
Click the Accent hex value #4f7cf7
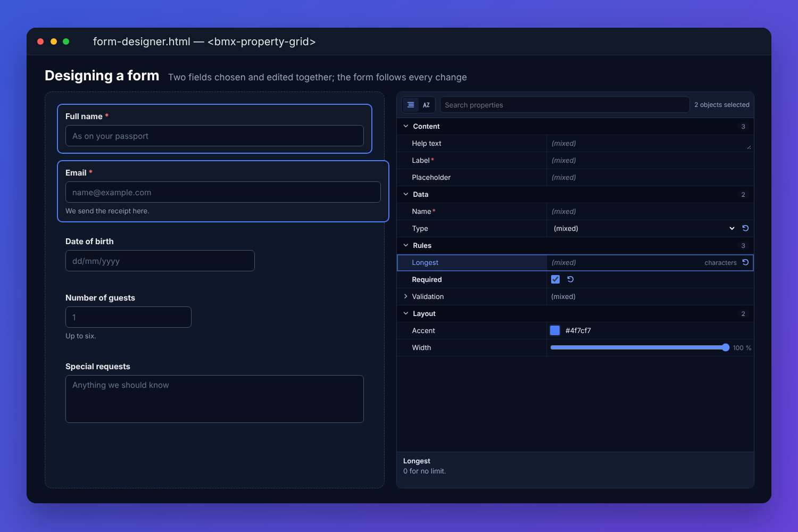578,330
